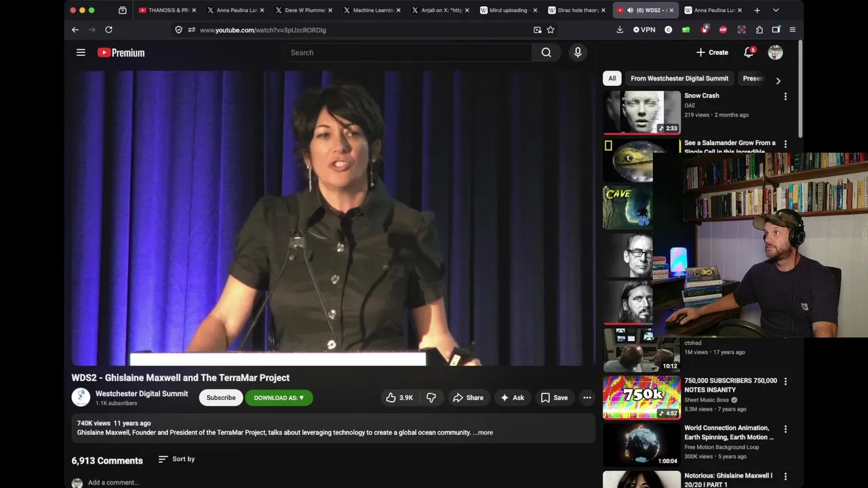
Task: Mute the WDS2 tab audio
Action: (x=630, y=10)
